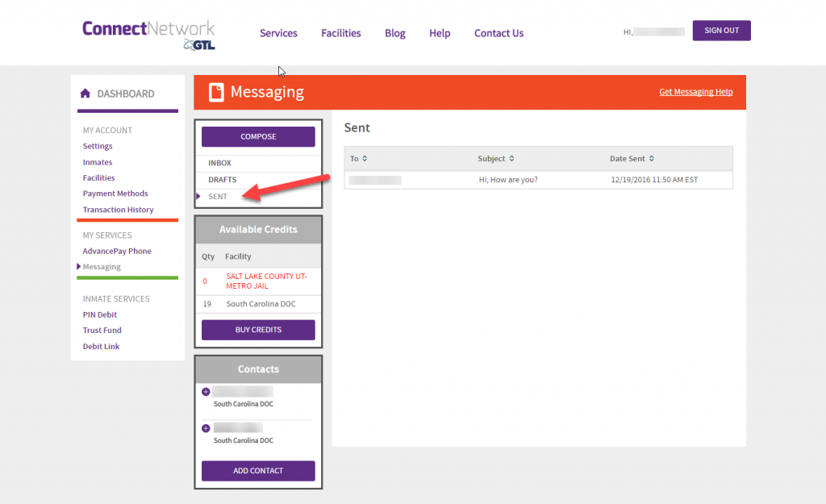
Task: Sign out of the account
Action: [x=721, y=31]
